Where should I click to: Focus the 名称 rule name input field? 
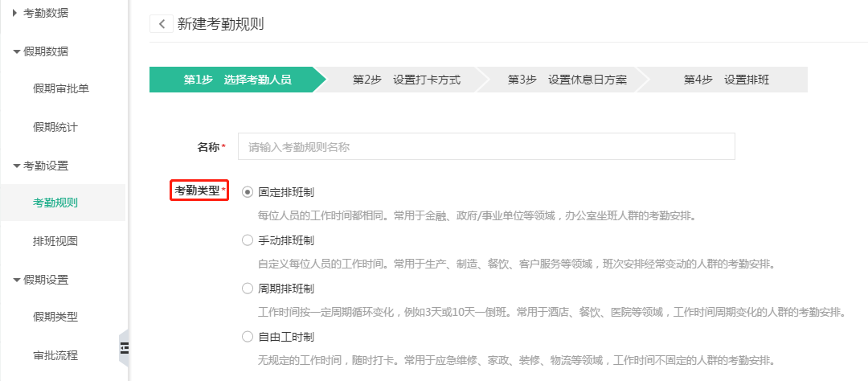tap(486, 147)
